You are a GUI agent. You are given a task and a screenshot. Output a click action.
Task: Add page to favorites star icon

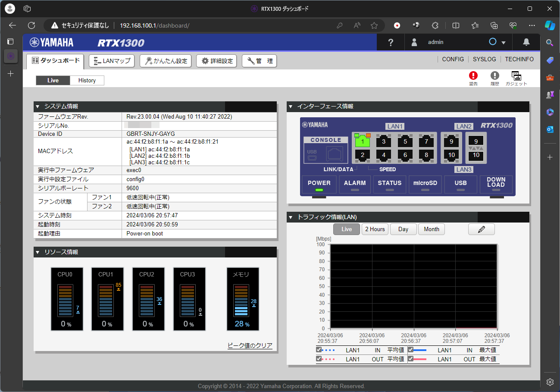coord(374,25)
